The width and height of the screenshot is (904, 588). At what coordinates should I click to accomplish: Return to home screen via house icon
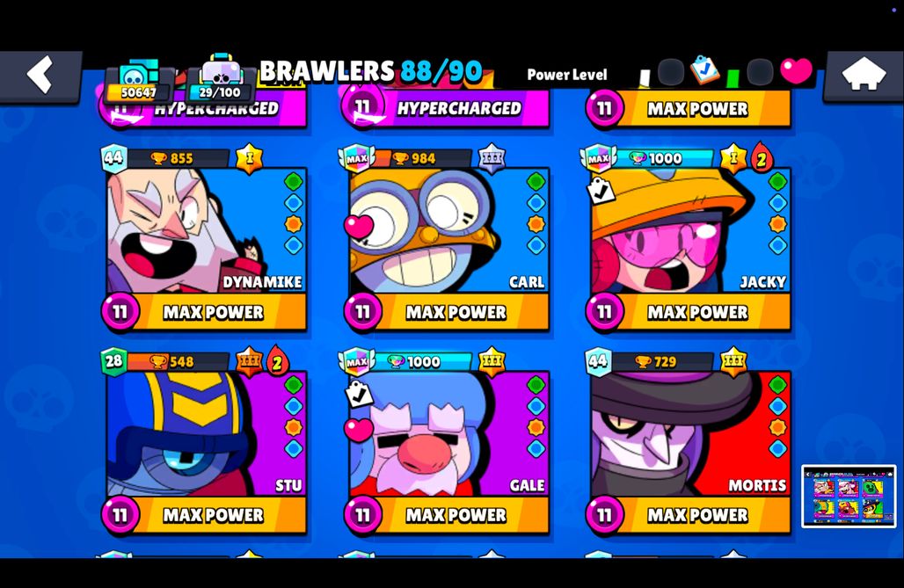pyautogui.click(x=863, y=75)
